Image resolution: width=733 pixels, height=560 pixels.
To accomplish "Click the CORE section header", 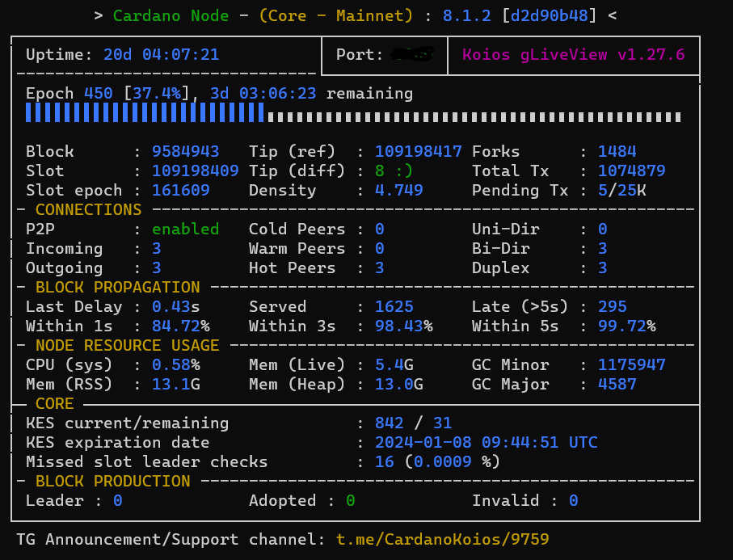I will [55, 404].
